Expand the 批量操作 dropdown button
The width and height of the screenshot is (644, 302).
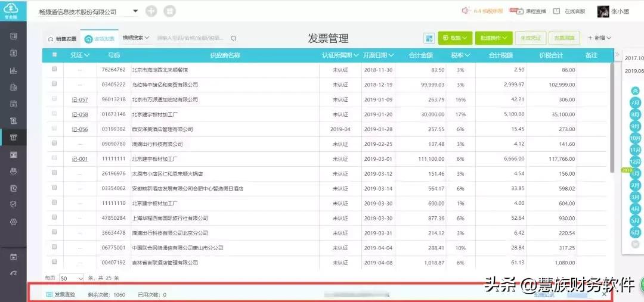(494, 38)
